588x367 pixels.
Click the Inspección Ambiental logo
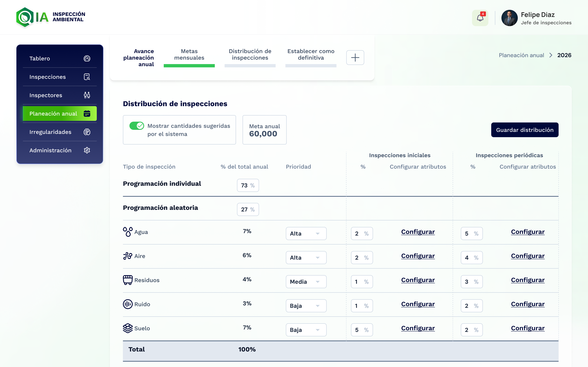(x=51, y=17)
